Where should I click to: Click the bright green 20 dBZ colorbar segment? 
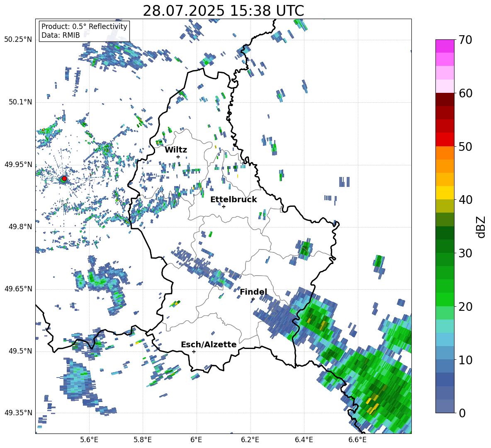(x=445, y=299)
